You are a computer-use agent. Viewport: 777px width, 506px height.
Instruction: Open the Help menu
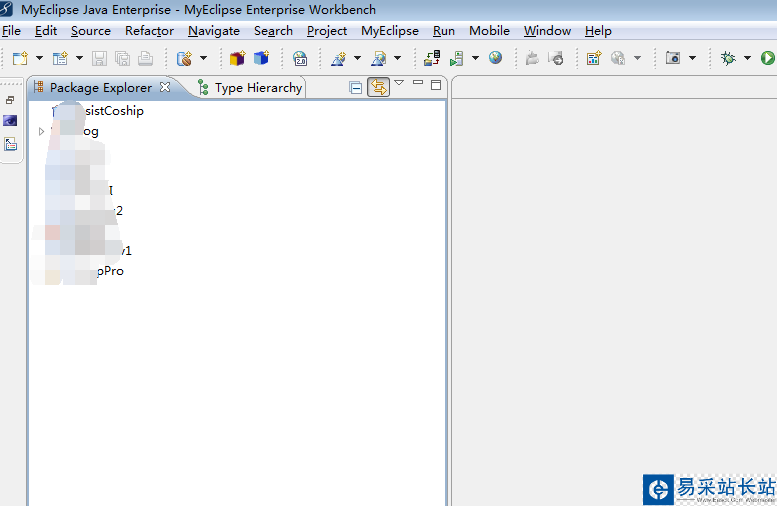point(598,31)
